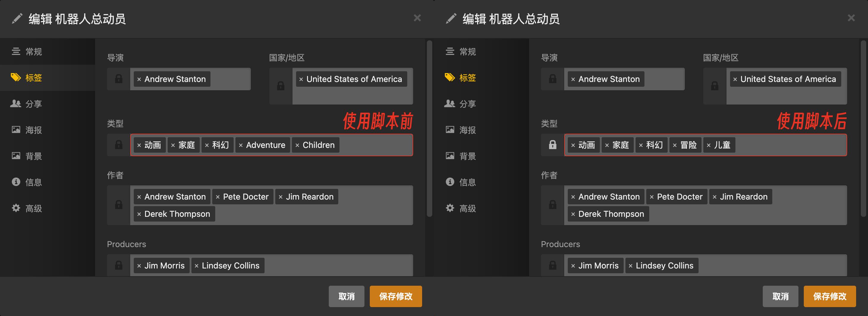
Task: Remove Pete Docter from the 作者 list
Action: point(218,196)
